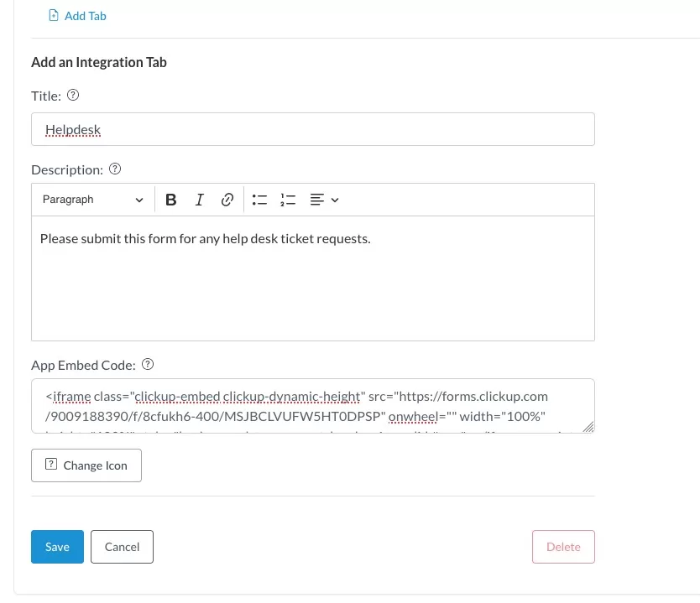Cancel editing the integration tab
The image size is (700, 603).
(122, 547)
